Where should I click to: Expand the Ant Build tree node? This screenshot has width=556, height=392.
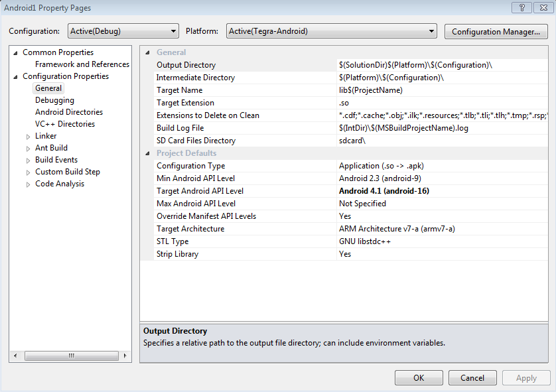coord(28,149)
